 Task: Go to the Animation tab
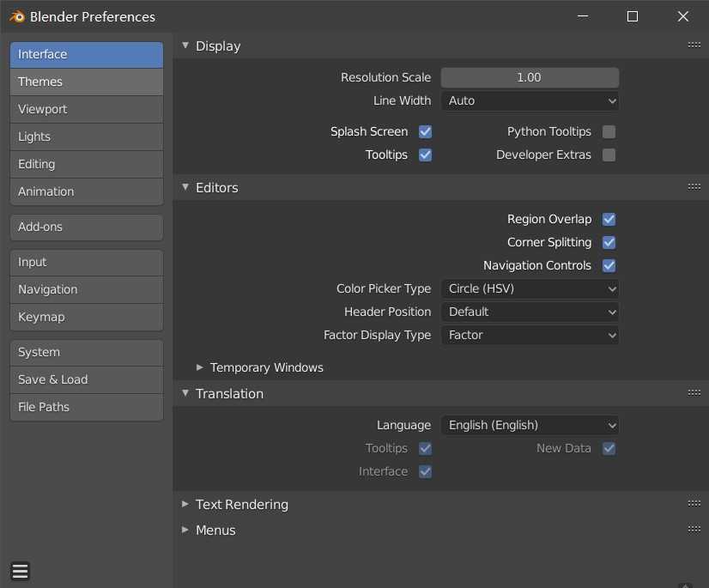click(x=87, y=191)
